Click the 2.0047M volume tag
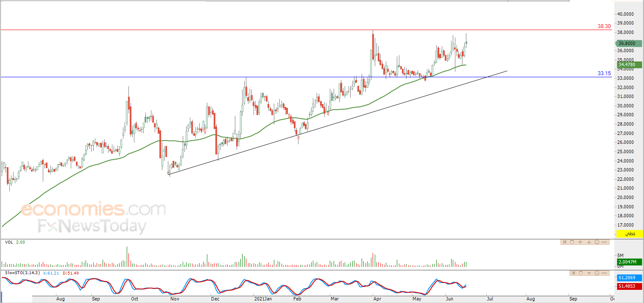The width and height of the screenshot is (644, 303). pyautogui.click(x=630, y=263)
